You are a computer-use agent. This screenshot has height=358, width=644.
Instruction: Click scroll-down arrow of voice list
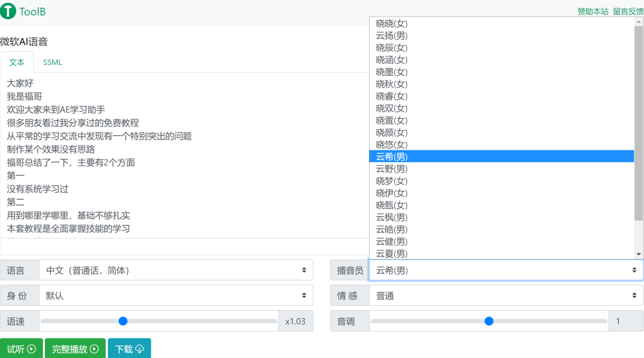coord(639,254)
